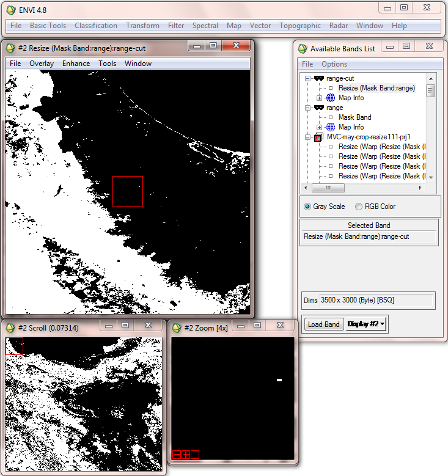This screenshot has height=476, width=448.
Task: Click the Available Bands List title icon
Action: [x=303, y=48]
